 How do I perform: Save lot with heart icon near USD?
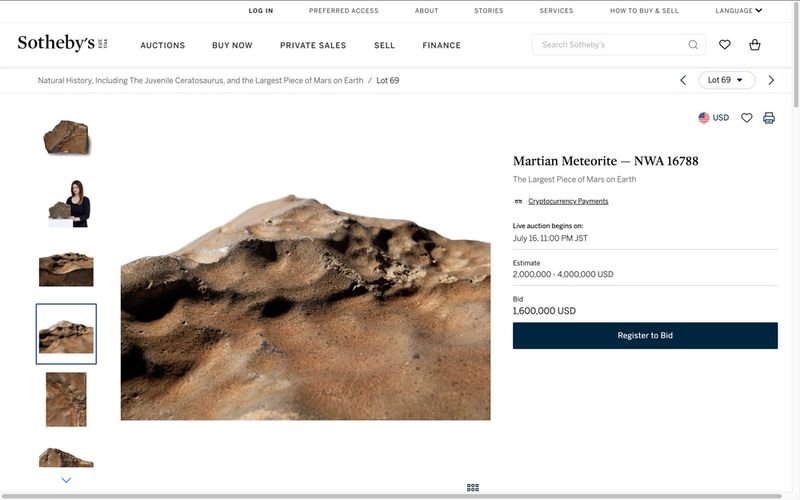click(746, 118)
